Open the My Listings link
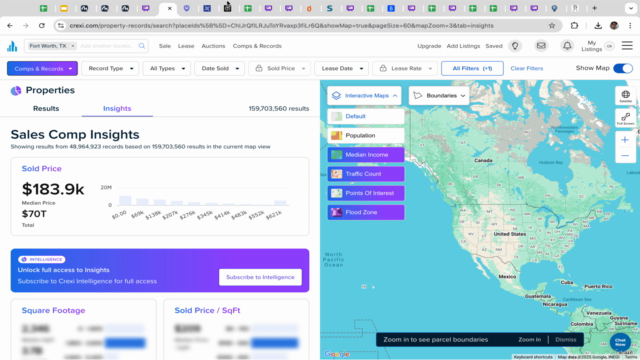This screenshot has width=640, height=360. click(591, 46)
